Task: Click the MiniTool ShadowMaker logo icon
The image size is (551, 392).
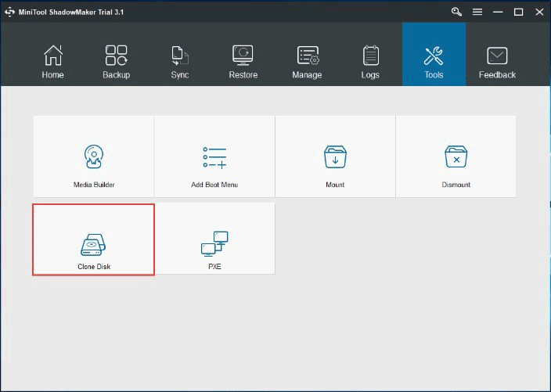Action: [9, 12]
